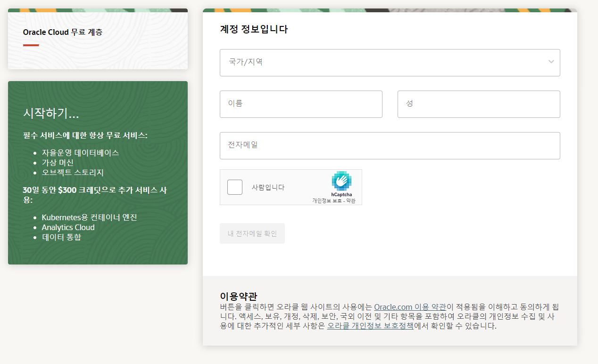Viewport: 598px width, 364px height.
Task: Open the 오라클 개인정보 보호정책 link
Action: click(x=370, y=326)
